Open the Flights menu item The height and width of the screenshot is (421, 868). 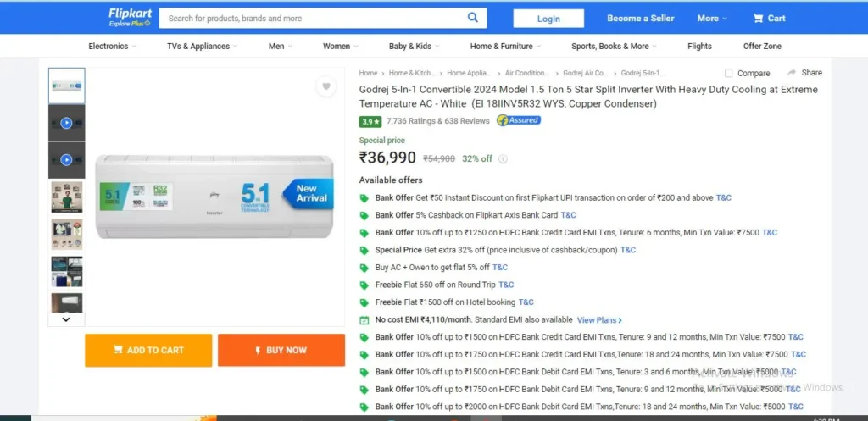pyautogui.click(x=699, y=47)
